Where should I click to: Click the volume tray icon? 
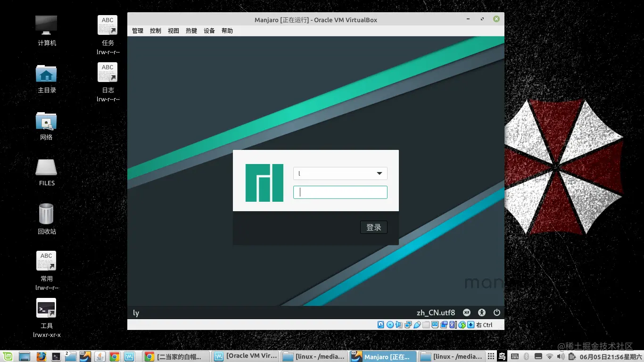tap(561, 357)
